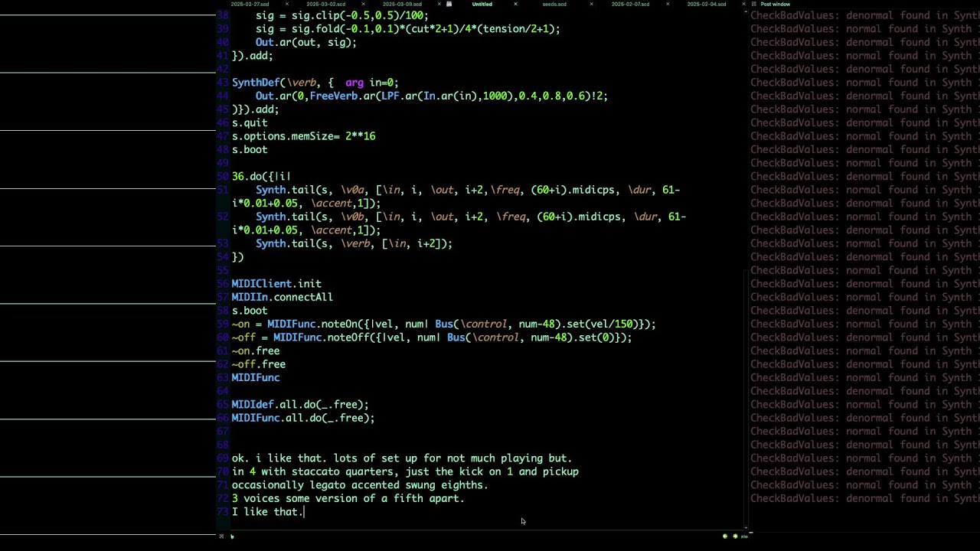Click line number 69 in the gutter
This screenshot has width=980, height=551.
point(224,458)
